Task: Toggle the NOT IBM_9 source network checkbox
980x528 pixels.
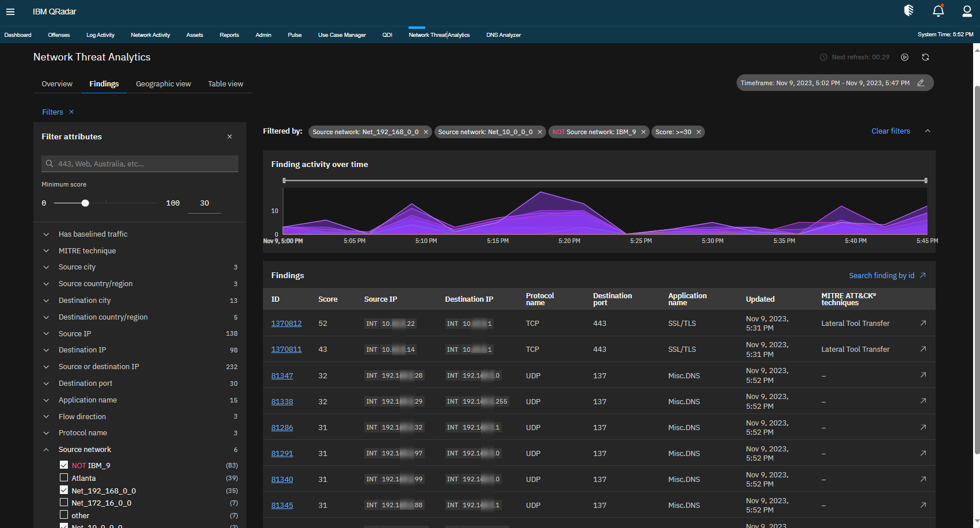Action: (x=64, y=465)
